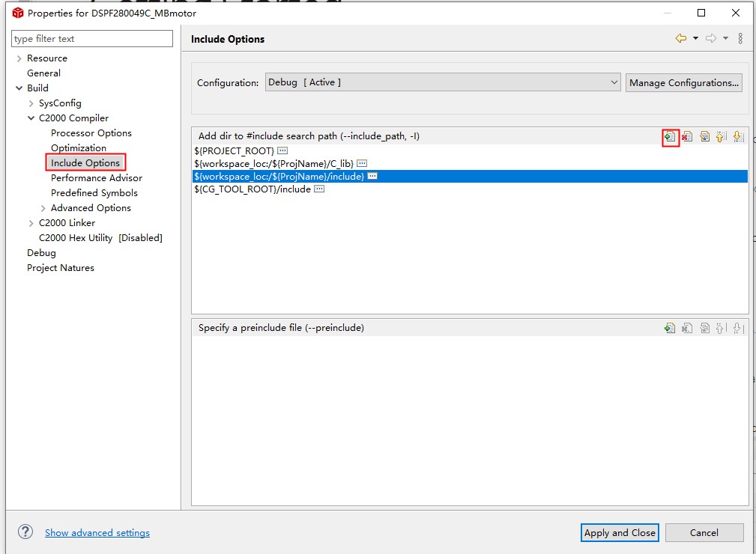Collapse the Build tree node
Image resolution: width=756 pixels, height=554 pixels.
[x=19, y=88]
